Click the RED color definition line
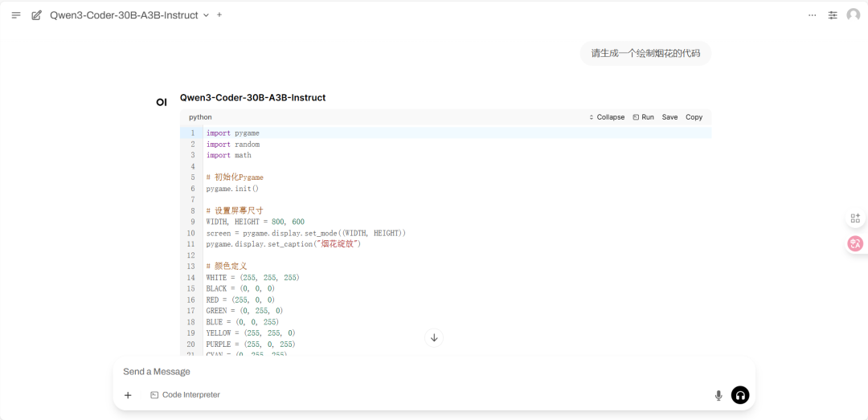The image size is (868, 420). click(x=241, y=300)
